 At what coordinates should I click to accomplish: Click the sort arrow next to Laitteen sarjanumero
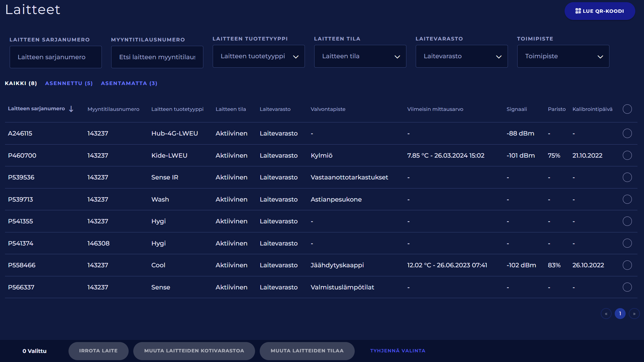71,109
